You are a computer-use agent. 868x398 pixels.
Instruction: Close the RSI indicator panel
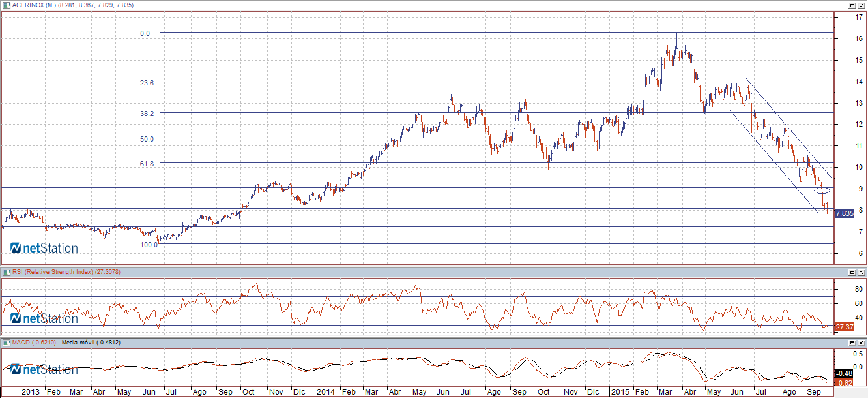[861, 271]
